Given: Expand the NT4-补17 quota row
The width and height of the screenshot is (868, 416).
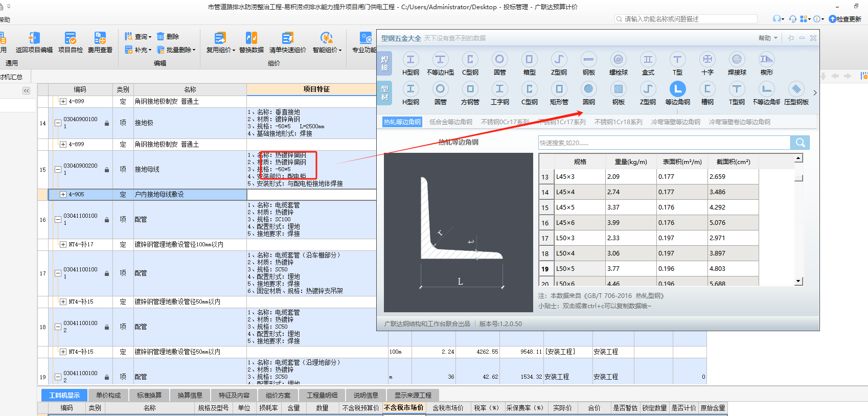Looking at the screenshot, I should [x=63, y=244].
